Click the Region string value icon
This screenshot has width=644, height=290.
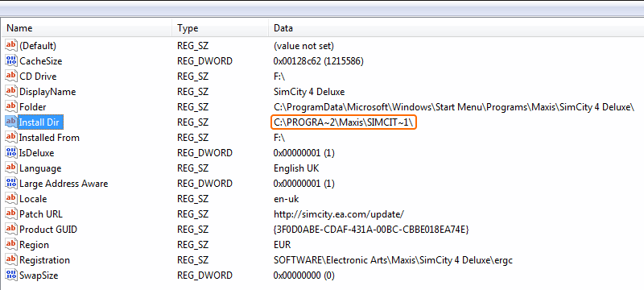tap(11, 245)
